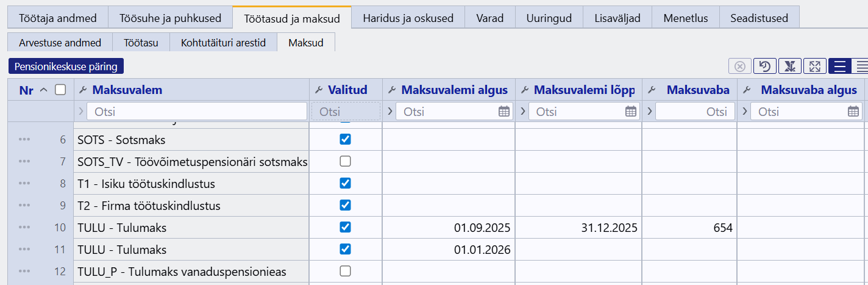Click the Pensionikeskuse päring button

point(66,66)
